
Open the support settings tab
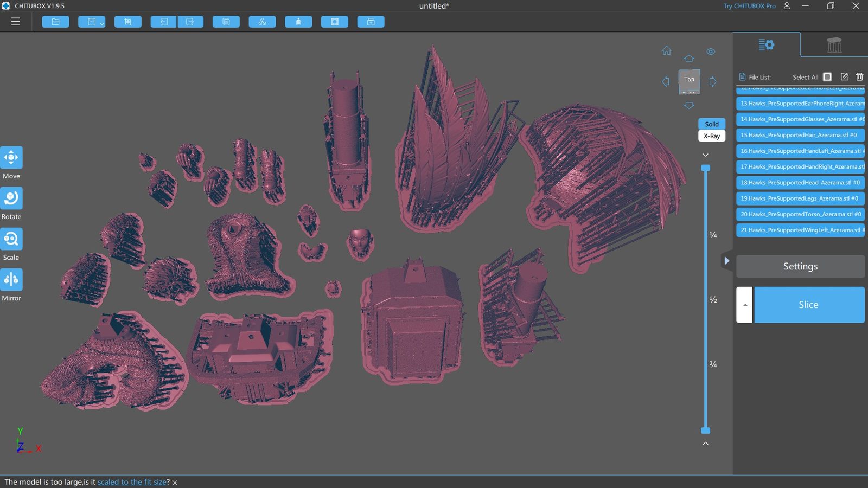[834, 45]
